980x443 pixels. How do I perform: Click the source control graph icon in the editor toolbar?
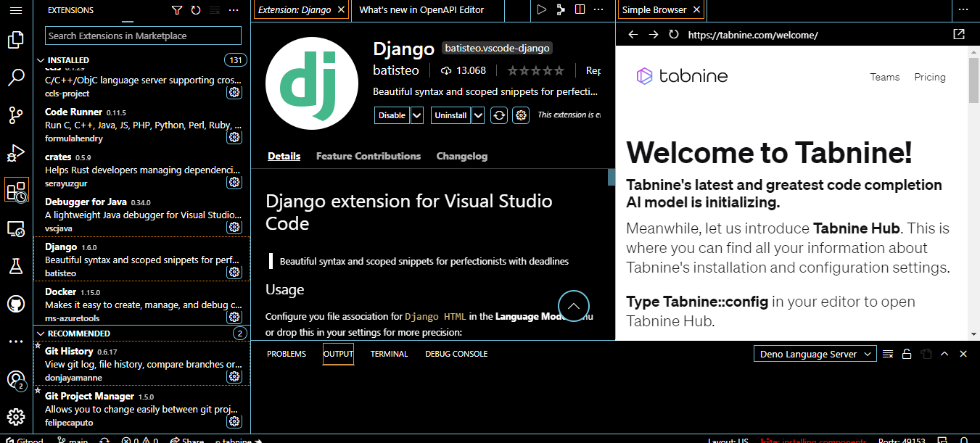click(561, 10)
